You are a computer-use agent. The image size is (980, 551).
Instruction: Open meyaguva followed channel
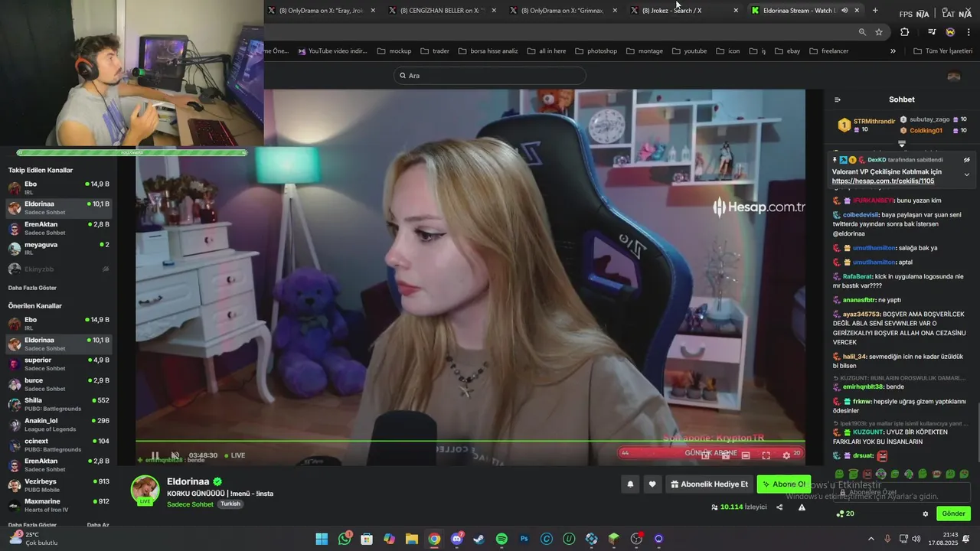(58, 248)
